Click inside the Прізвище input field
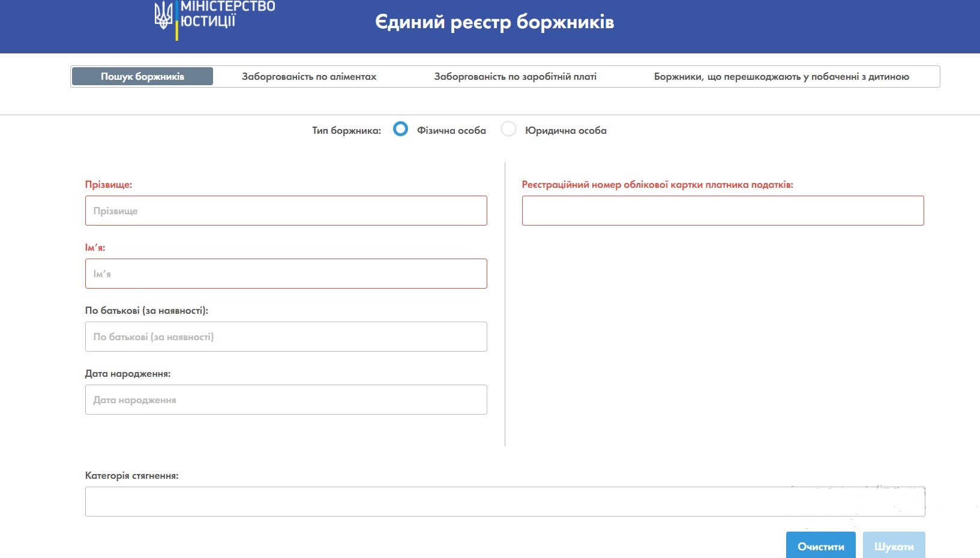The image size is (980, 558). [x=286, y=210]
